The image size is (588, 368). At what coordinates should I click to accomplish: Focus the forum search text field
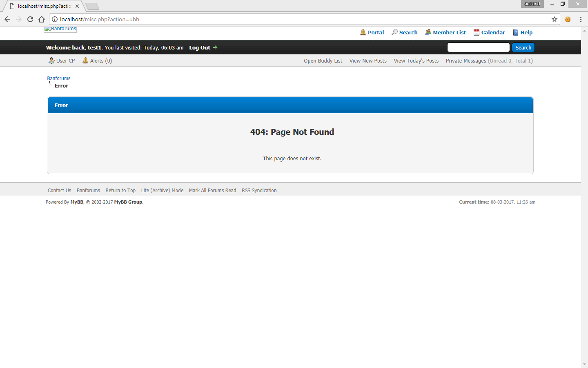[478, 47]
